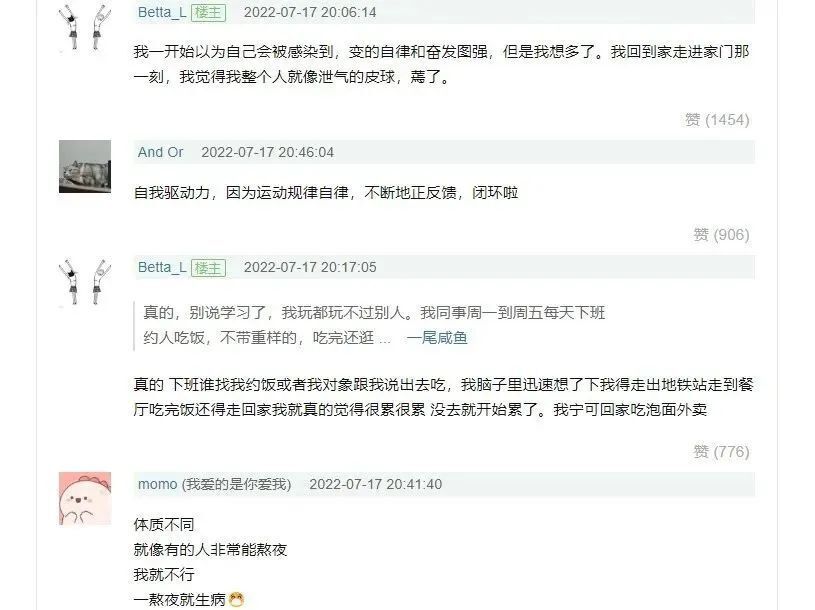
Task: Open Betta_L username in 20:17:05 comment
Action: (x=162, y=267)
